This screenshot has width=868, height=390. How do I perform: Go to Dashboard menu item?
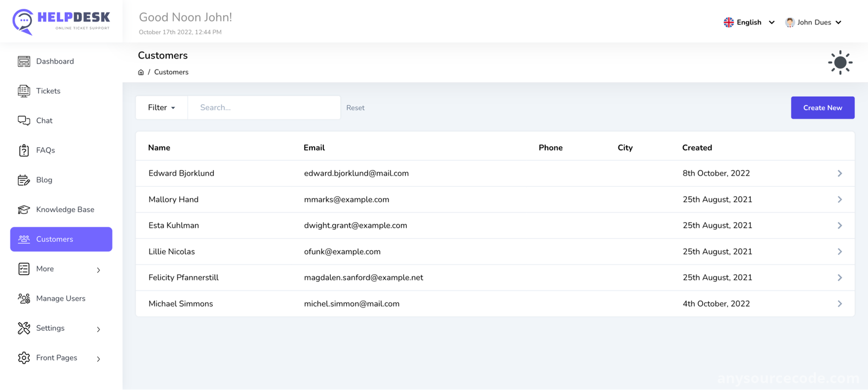point(61,61)
